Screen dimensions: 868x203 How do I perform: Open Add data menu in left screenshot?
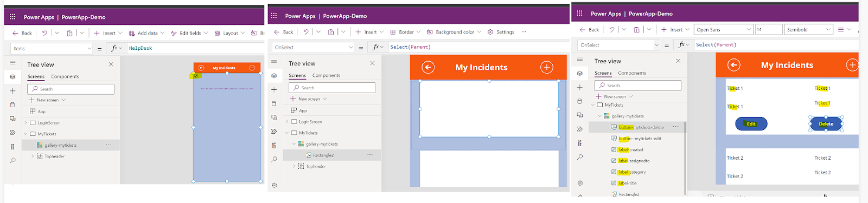pos(147,33)
